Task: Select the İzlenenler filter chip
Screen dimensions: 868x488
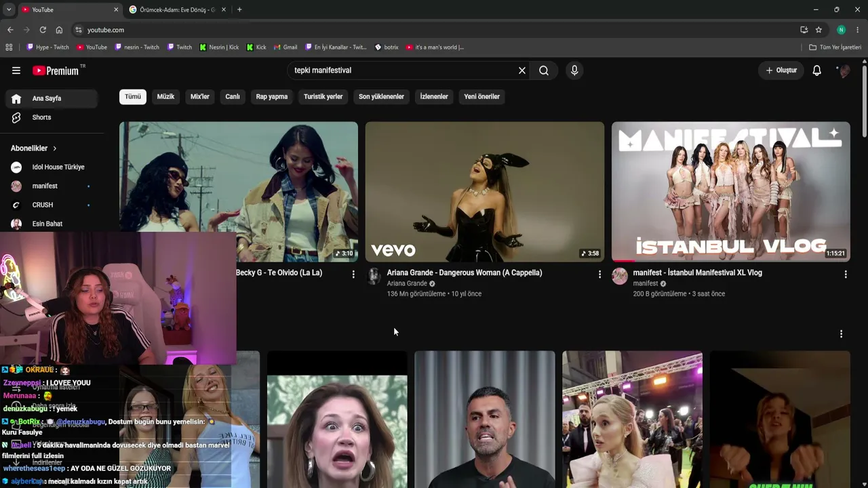Action: [x=434, y=96]
